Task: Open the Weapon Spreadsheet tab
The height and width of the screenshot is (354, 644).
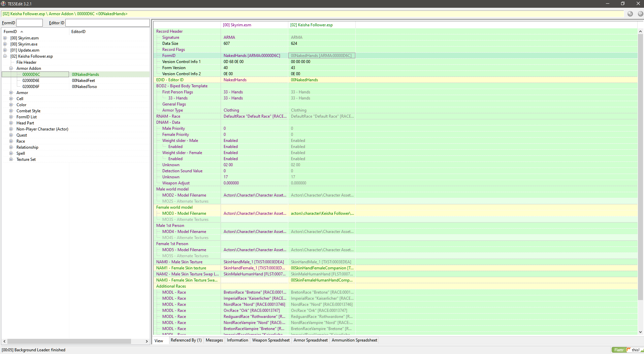Action: [x=271, y=340]
